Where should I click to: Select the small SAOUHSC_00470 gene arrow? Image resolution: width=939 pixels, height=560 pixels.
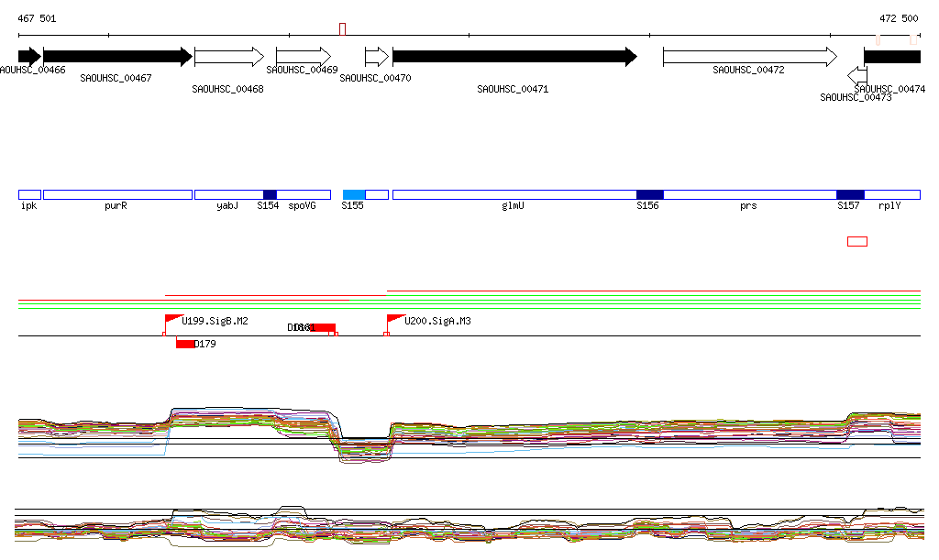pyautogui.click(x=376, y=57)
